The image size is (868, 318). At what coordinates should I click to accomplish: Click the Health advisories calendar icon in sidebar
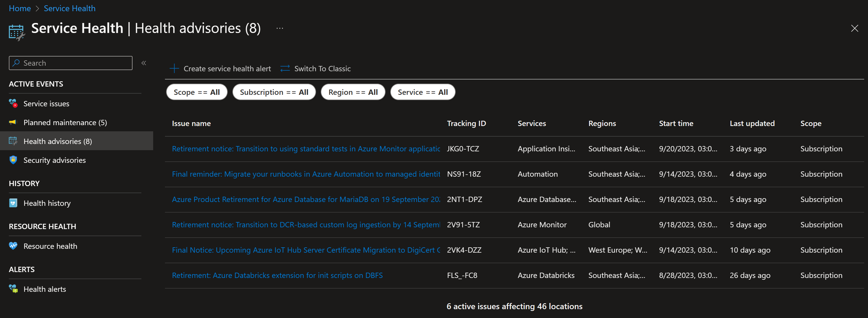click(x=13, y=141)
